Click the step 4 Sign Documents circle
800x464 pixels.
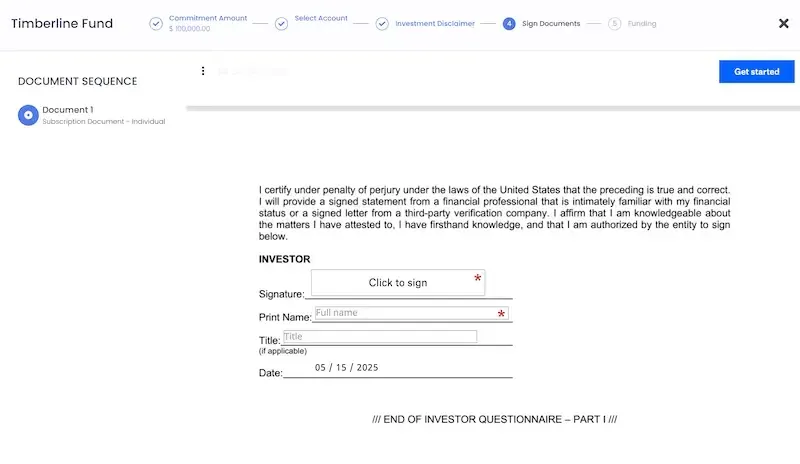click(509, 23)
